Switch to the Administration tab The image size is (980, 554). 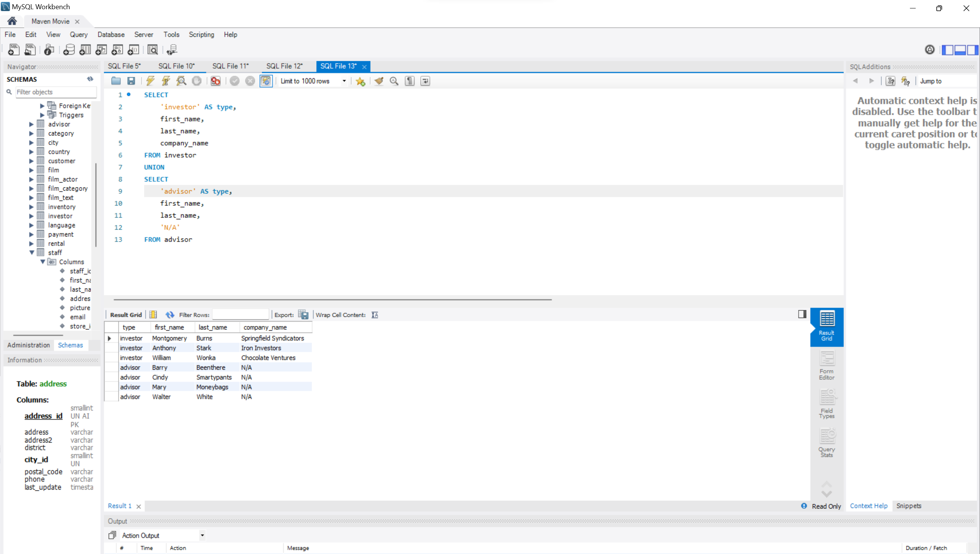[29, 345]
